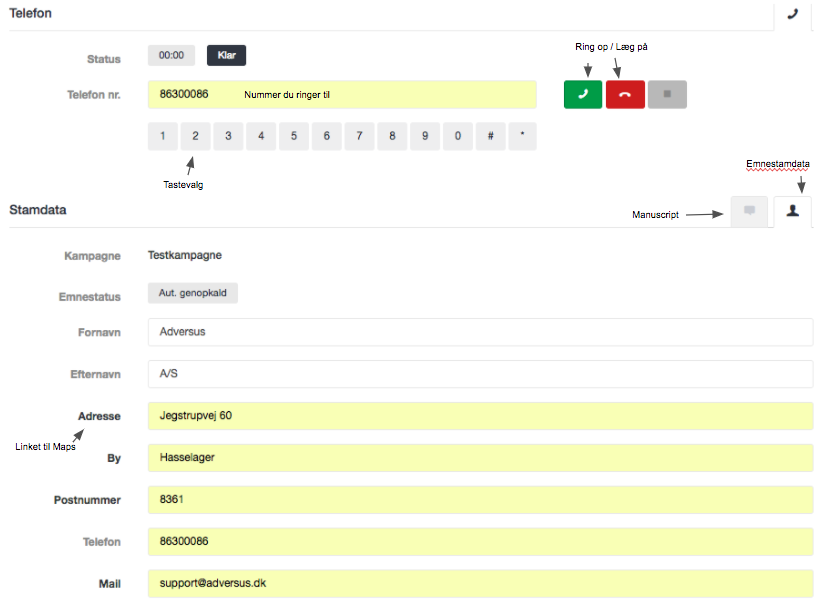Click the Telefon field in Stamdata
Viewport: 836px width, 610px height.
(x=480, y=542)
